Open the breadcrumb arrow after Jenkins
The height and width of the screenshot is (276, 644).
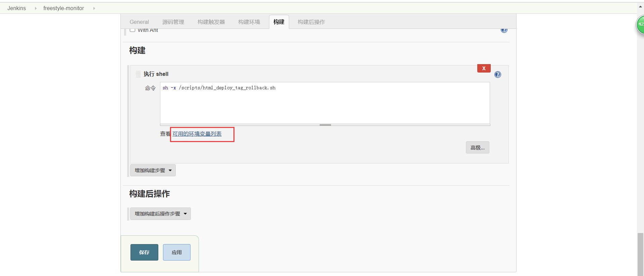pyautogui.click(x=36, y=8)
